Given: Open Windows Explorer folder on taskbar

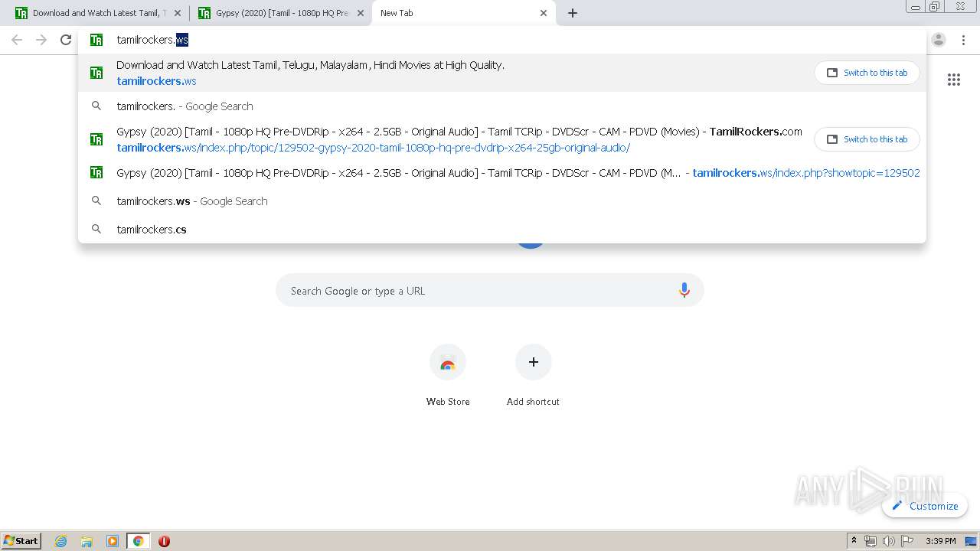Looking at the screenshot, I should pos(87,541).
